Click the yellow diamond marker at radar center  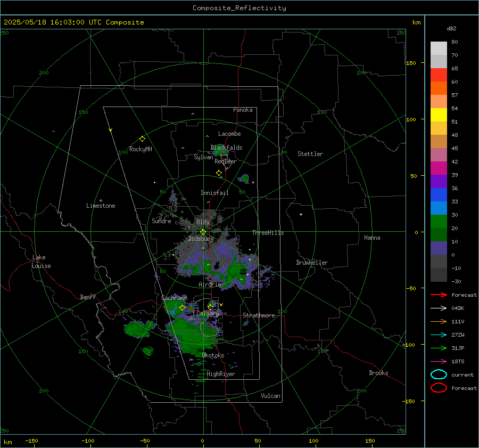[203, 232]
